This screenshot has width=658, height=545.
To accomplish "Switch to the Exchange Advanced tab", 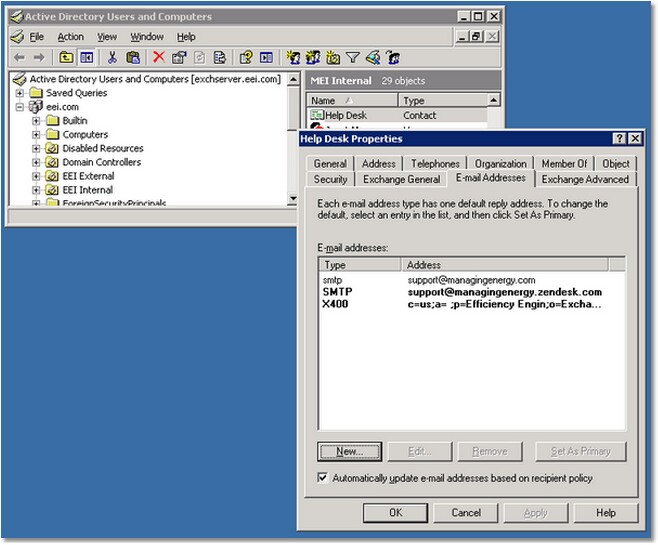I will 585,179.
